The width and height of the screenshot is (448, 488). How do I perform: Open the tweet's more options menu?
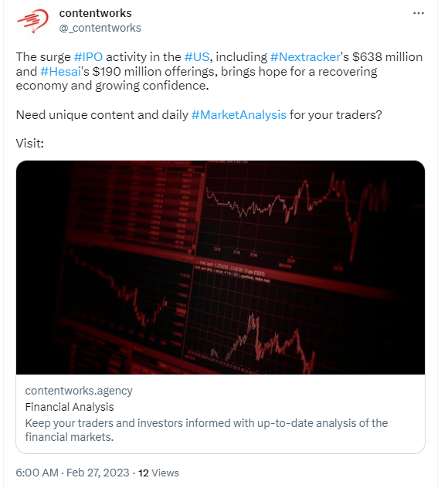(x=418, y=13)
